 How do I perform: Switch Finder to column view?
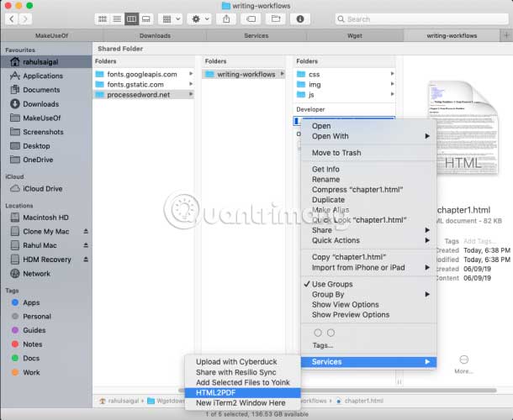click(131, 19)
